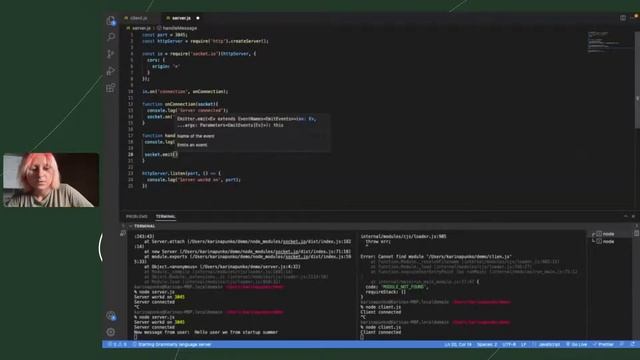The image size is (640, 360).
Task: Open the Run and Debug view
Action: [x=111, y=71]
